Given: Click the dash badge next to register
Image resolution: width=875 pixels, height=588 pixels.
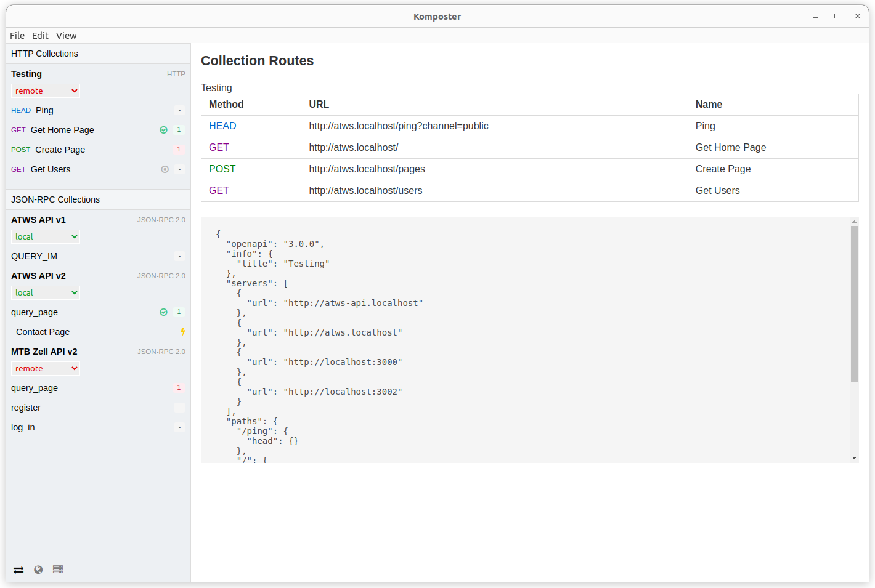Looking at the screenshot, I should (x=179, y=408).
